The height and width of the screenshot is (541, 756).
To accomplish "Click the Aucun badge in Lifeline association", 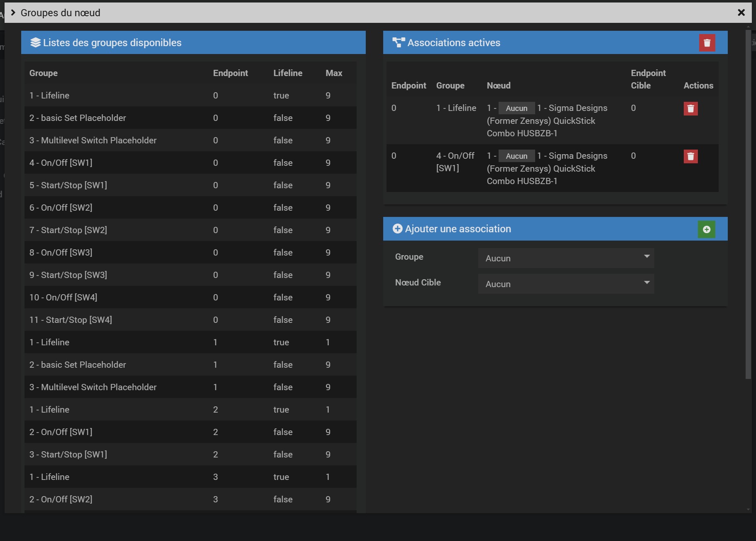I will [x=516, y=108].
